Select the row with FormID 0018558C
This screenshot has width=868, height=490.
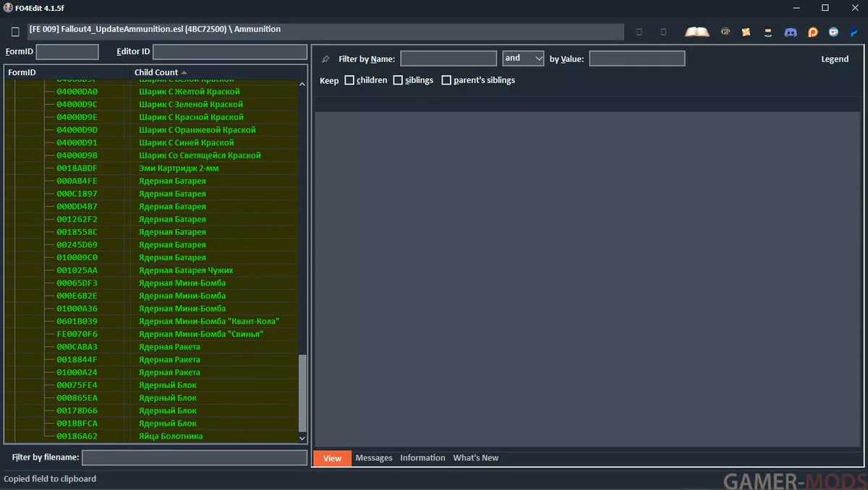coord(150,232)
